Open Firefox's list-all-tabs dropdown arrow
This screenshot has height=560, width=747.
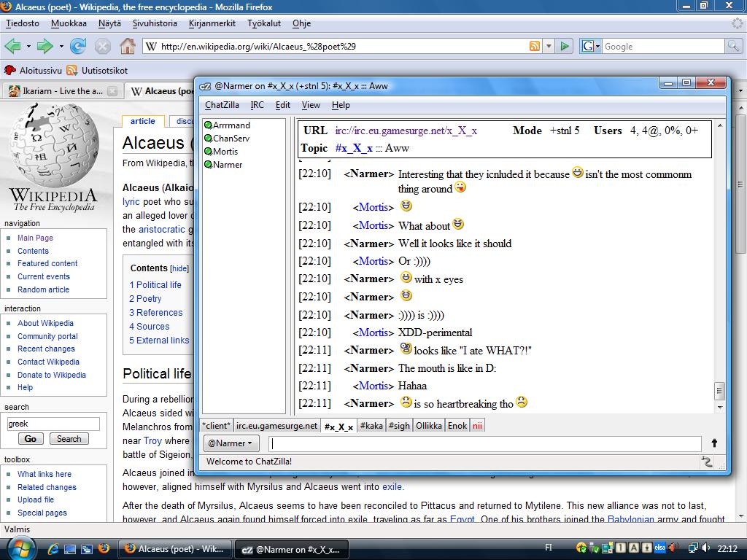point(740,90)
